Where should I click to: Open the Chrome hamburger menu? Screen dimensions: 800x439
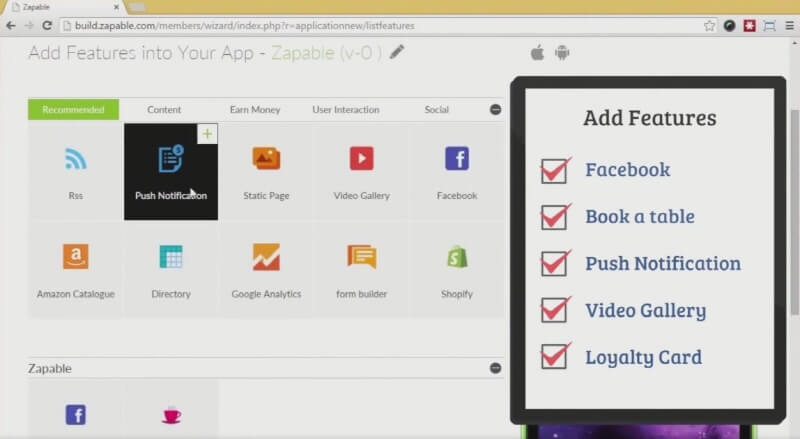pos(789,26)
